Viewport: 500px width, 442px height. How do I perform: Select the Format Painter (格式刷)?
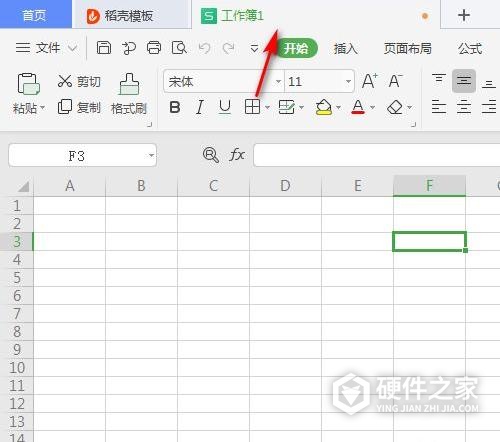click(129, 94)
